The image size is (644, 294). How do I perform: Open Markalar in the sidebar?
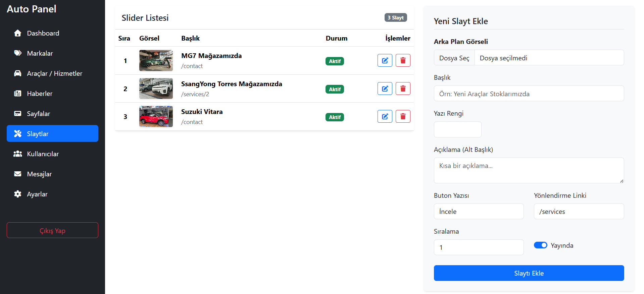(x=40, y=53)
